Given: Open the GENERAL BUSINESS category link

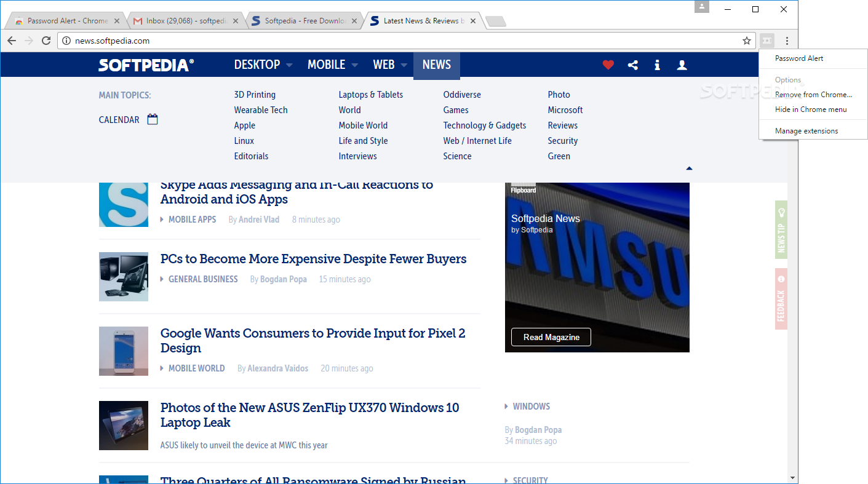Looking at the screenshot, I should [203, 279].
